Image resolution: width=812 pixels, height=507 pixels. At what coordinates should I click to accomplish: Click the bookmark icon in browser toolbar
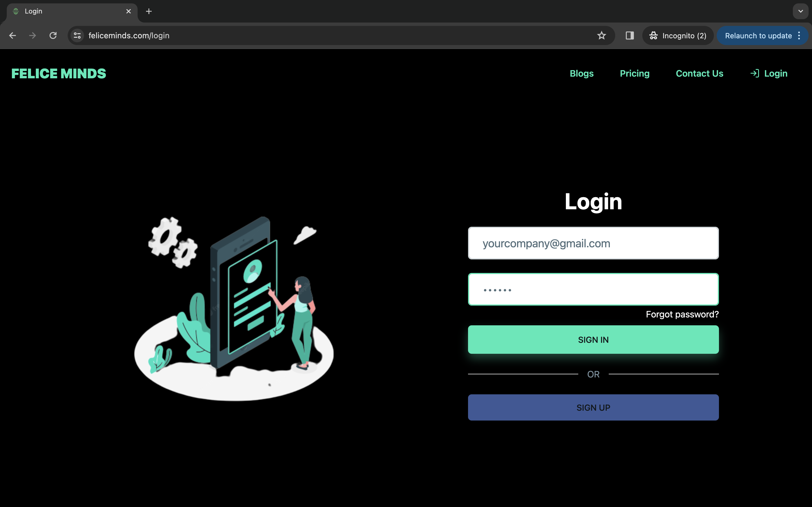click(x=602, y=35)
